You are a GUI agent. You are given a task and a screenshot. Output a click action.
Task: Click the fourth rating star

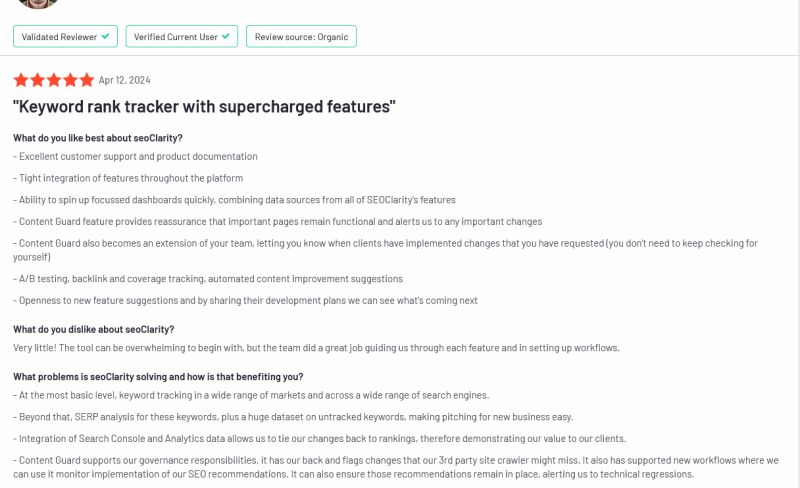pos(70,80)
